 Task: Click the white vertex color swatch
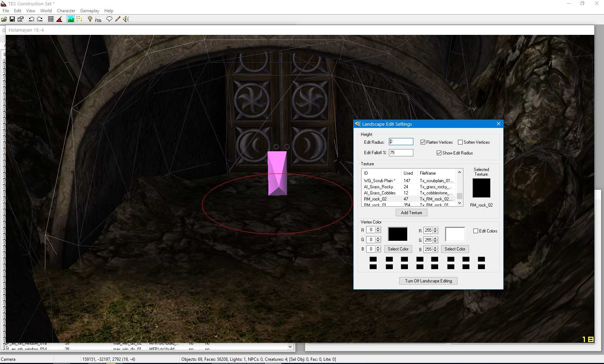(455, 234)
